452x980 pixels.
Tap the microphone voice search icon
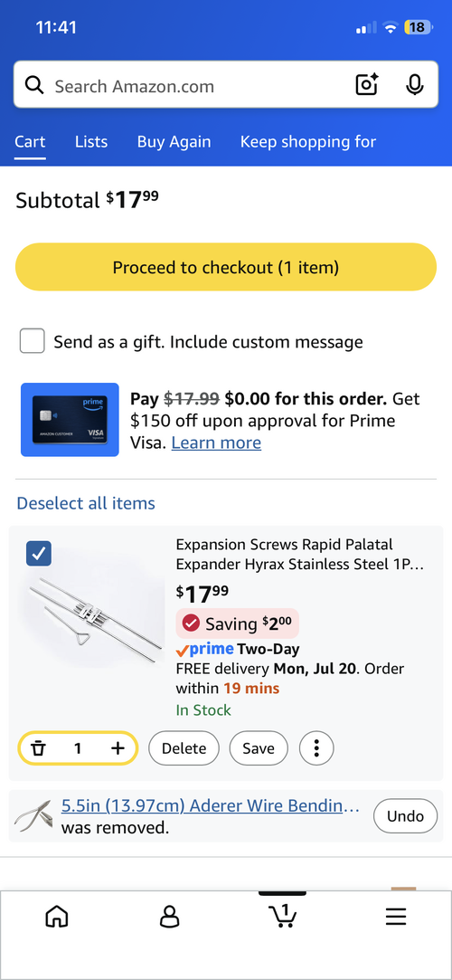[x=415, y=85]
